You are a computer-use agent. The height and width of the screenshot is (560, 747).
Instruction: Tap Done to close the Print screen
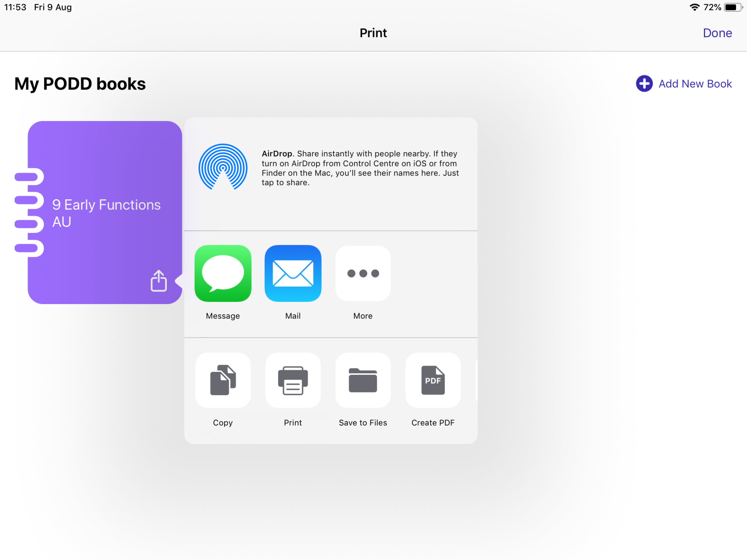pyautogui.click(x=717, y=33)
